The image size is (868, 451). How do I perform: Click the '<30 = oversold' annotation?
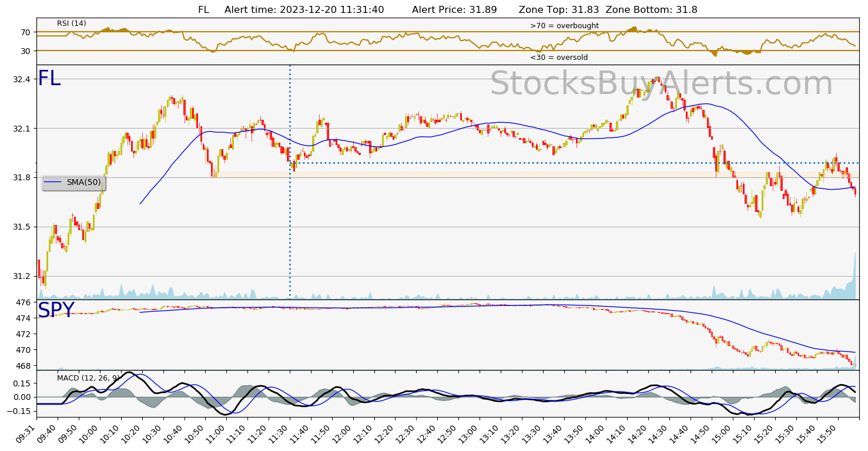559,58
